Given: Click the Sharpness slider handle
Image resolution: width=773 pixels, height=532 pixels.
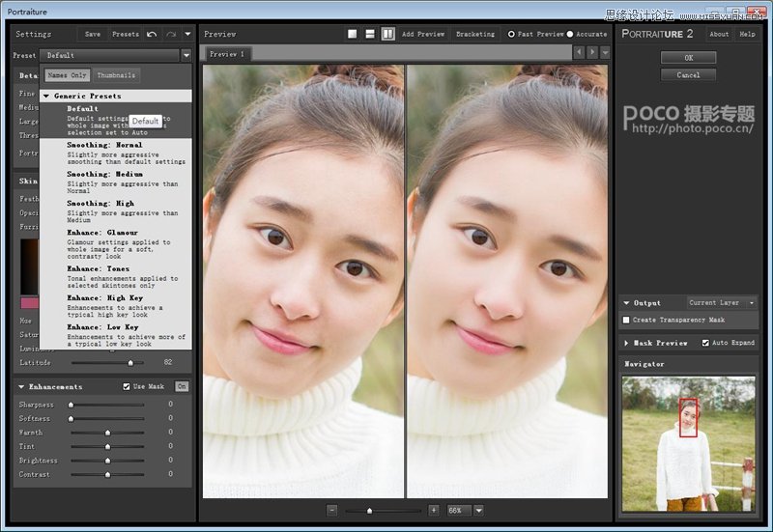Looking at the screenshot, I should tap(72, 405).
